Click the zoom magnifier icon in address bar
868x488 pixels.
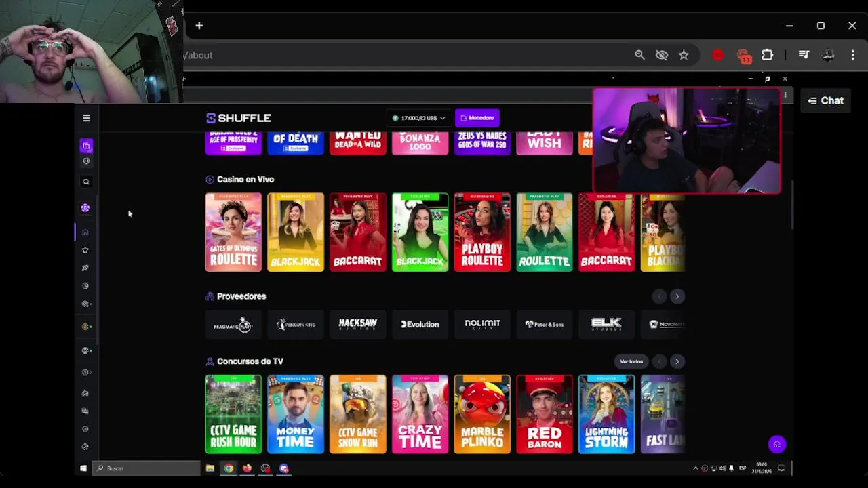pos(639,55)
